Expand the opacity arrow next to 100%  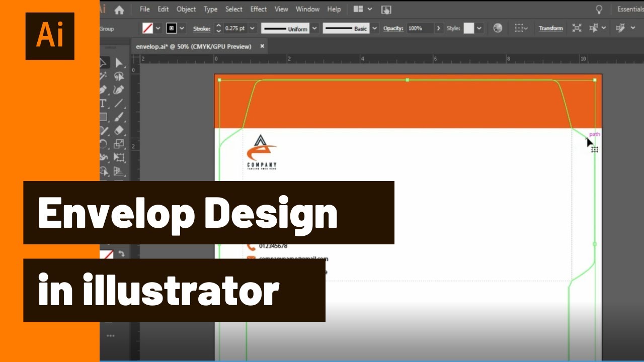tap(439, 29)
